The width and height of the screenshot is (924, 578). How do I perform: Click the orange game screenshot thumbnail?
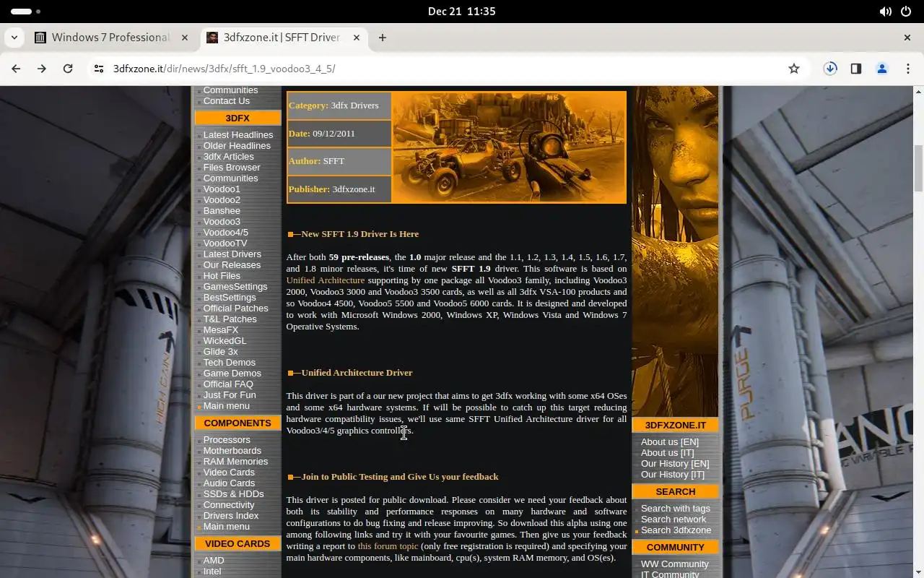(x=509, y=147)
